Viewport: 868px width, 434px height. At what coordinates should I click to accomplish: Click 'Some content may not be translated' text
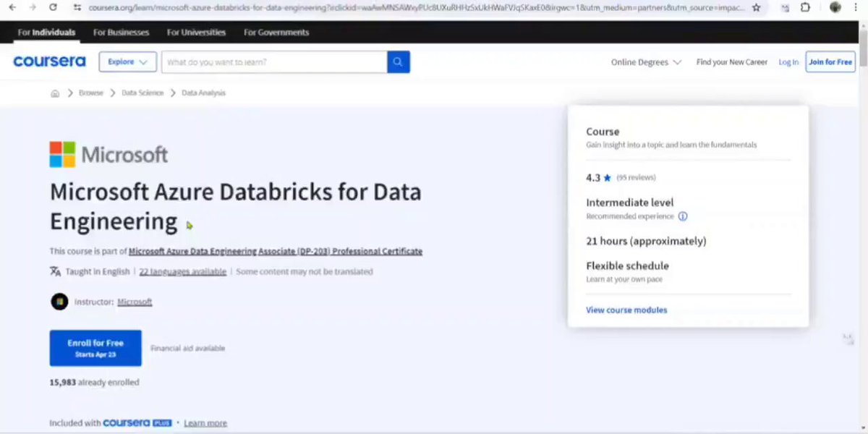click(305, 272)
